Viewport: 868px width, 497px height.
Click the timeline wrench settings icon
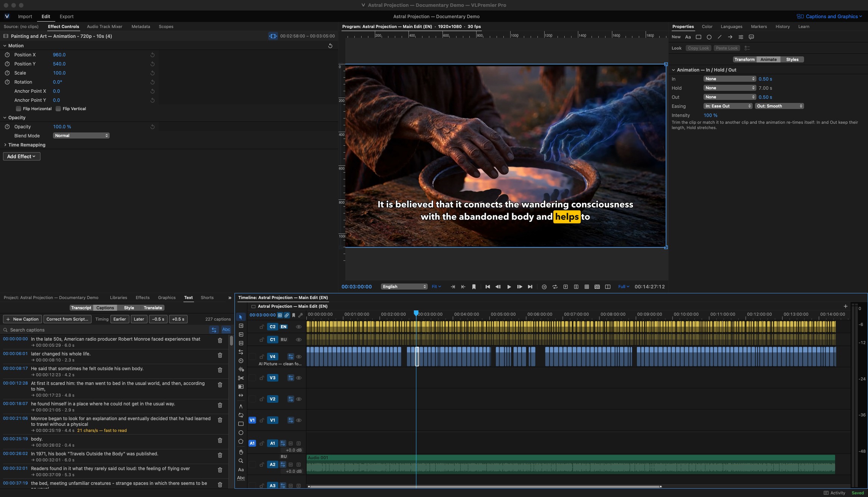[300, 315]
